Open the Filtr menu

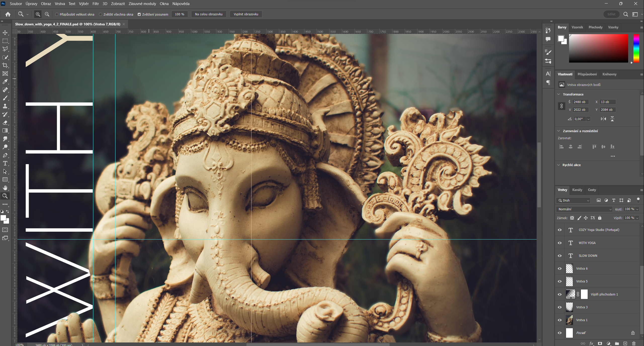(96, 4)
